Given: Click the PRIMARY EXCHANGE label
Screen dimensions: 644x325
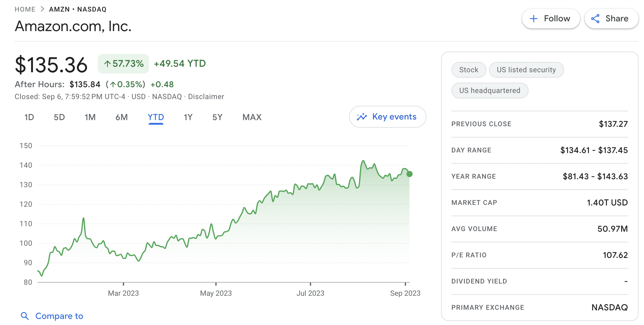Looking at the screenshot, I should click(488, 308).
